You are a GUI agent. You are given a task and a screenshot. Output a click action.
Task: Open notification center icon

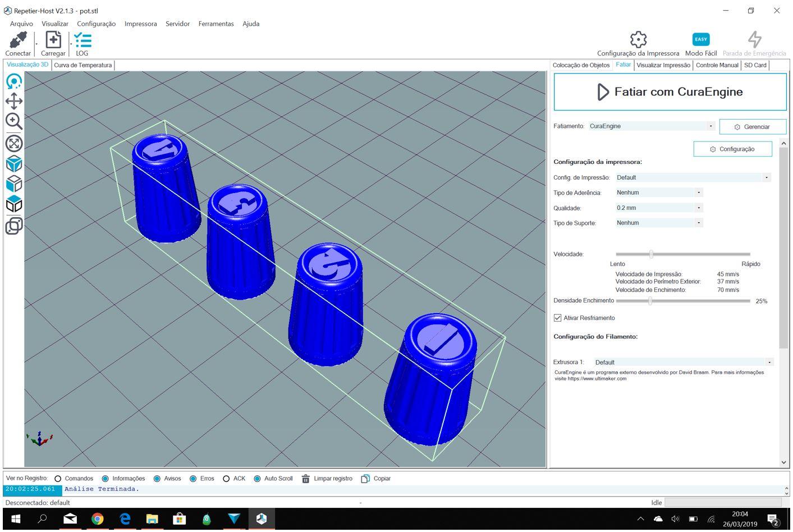pos(773,520)
